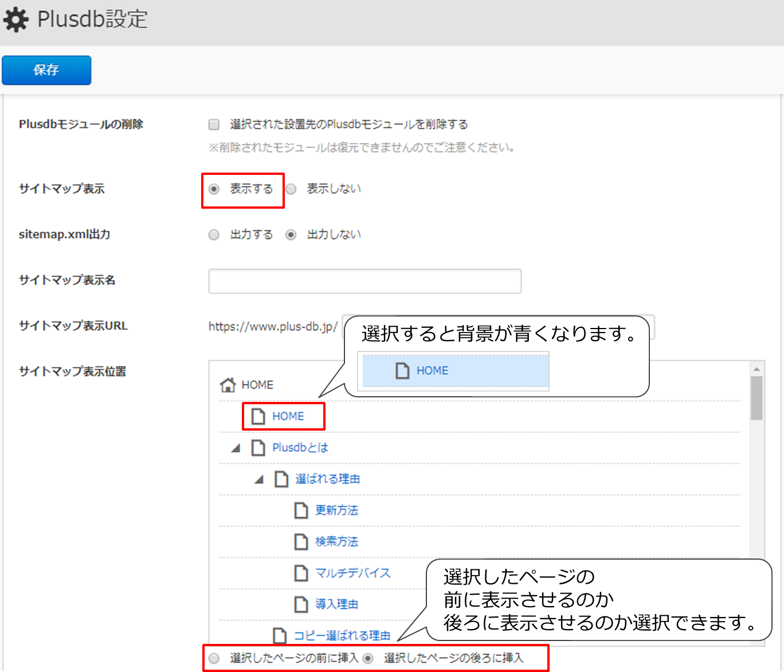Click the 保存 button
This screenshot has height=672, width=784.
pos(46,70)
